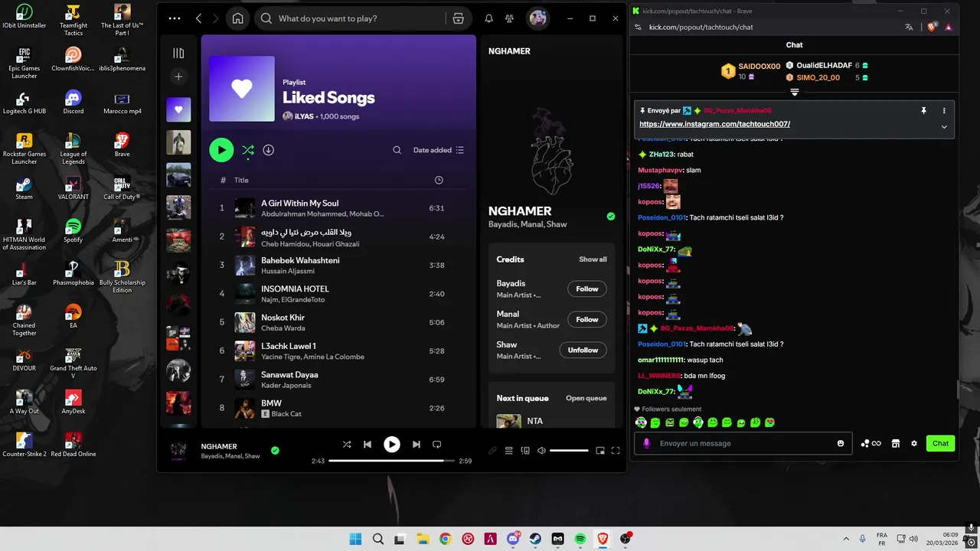Open the "Date added" sort dropdown
Viewport: 980px width, 551px height.
(439, 150)
